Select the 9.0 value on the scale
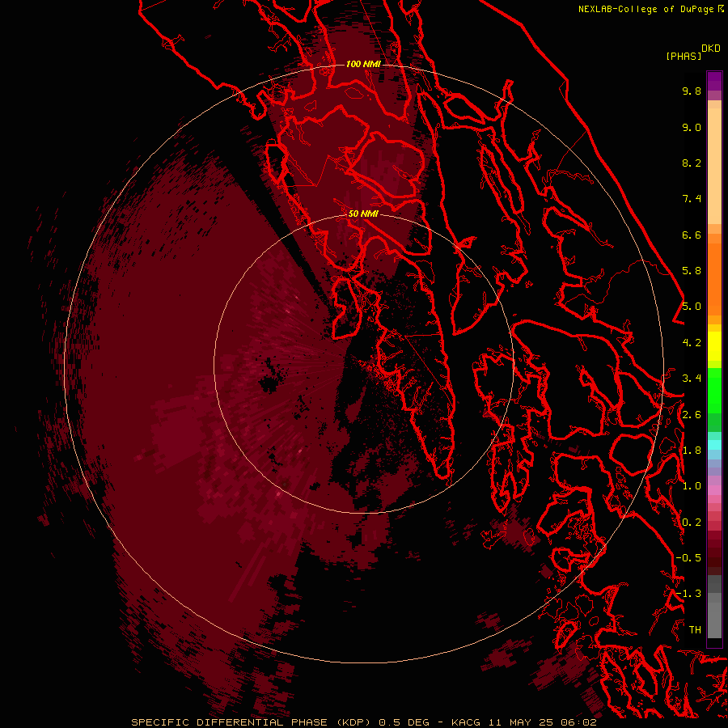Screen dimensions: 728x728 click(x=692, y=127)
